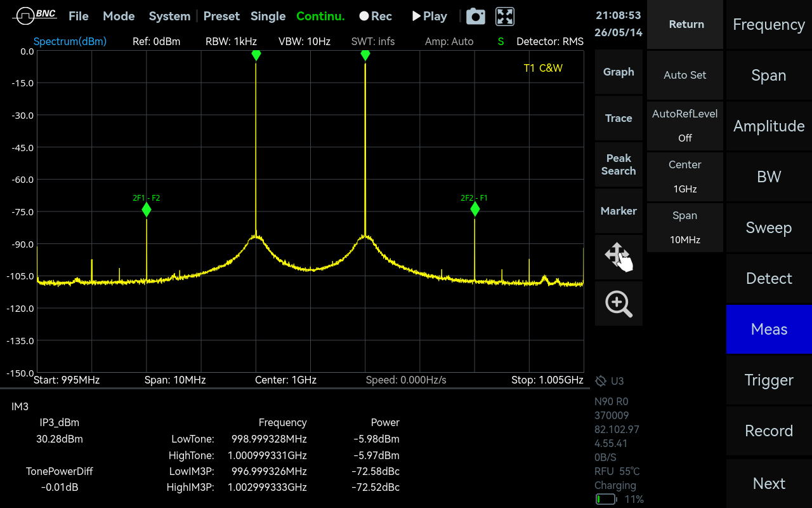812x508 pixels.
Task: Click the VBW: 10Hz value
Action: coord(304,41)
